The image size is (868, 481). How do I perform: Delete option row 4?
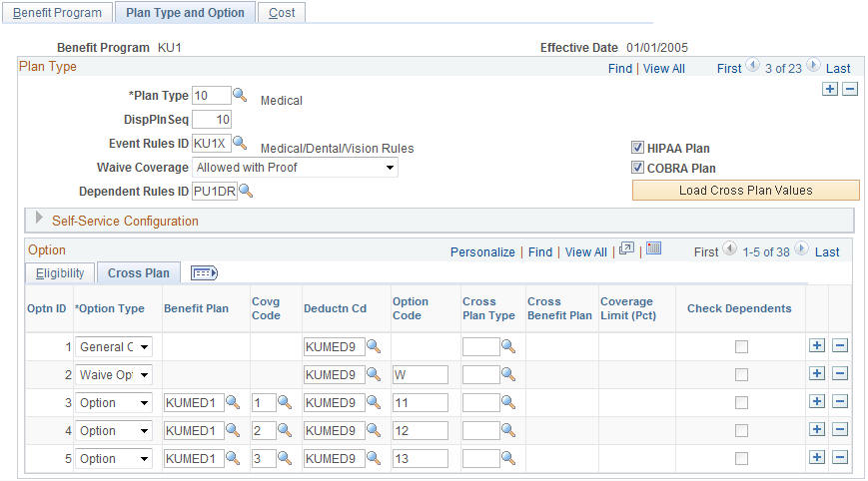coord(840,429)
